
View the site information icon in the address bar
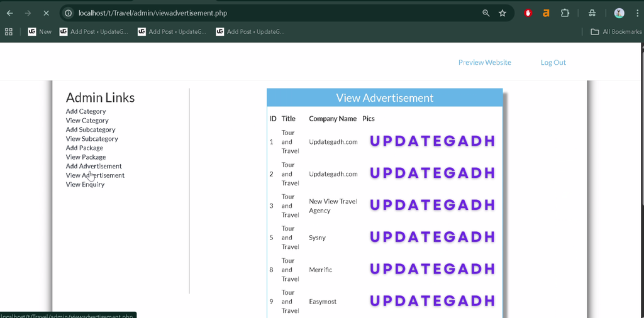click(x=69, y=13)
